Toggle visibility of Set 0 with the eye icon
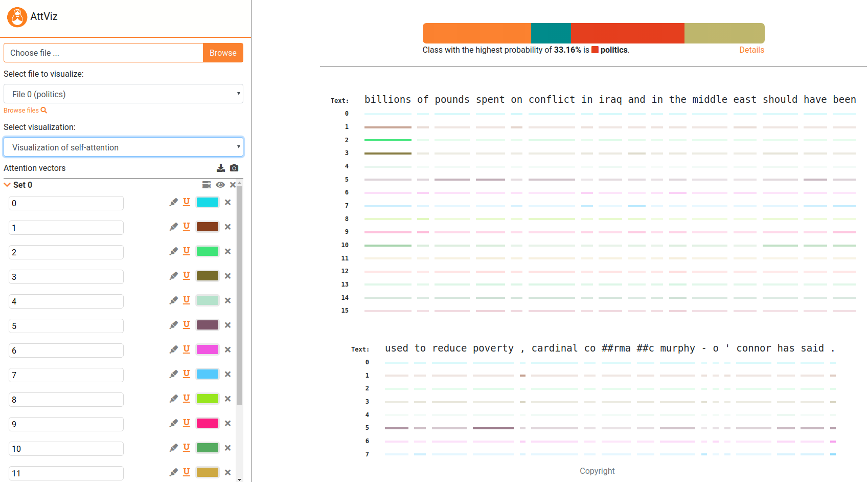The width and height of the screenshot is (868, 482). (x=220, y=185)
